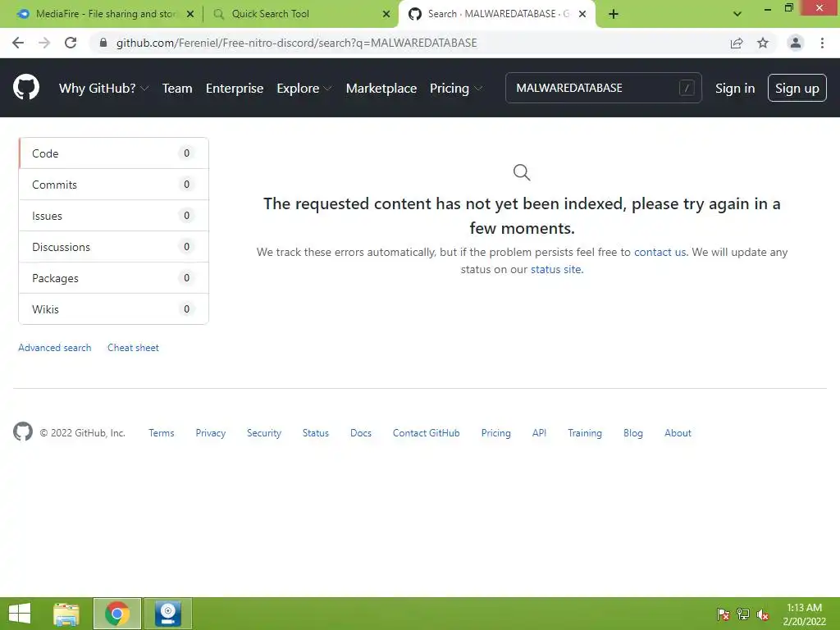This screenshot has height=630, width=840.
Task: Open the tab search chevron in Chrome
Action: [737, 14]
